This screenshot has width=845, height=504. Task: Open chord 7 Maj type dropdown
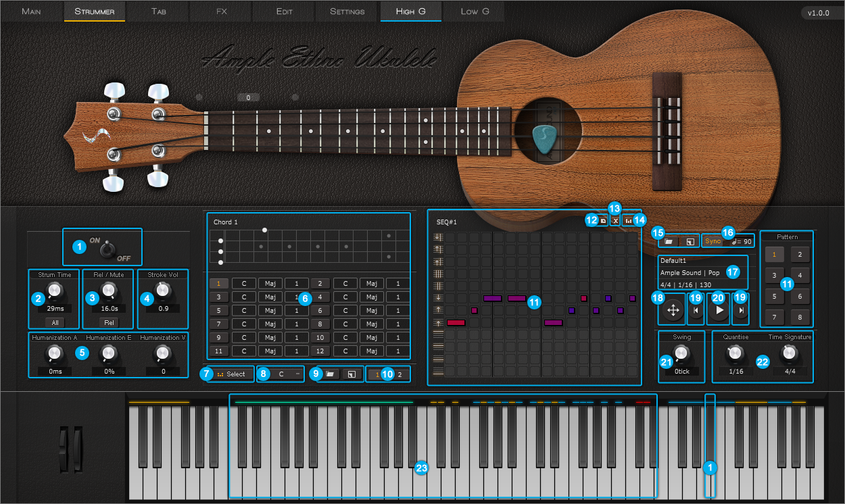(270, 324)
